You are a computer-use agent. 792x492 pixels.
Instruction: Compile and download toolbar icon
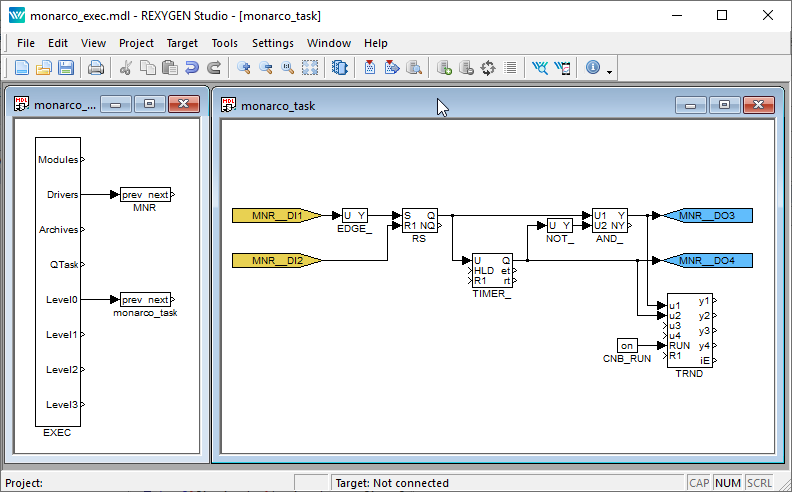click(392, 68)
